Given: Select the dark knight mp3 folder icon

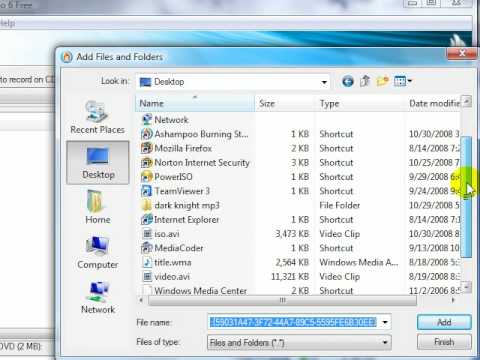Looking at the screenshot, I should [146, 205].
